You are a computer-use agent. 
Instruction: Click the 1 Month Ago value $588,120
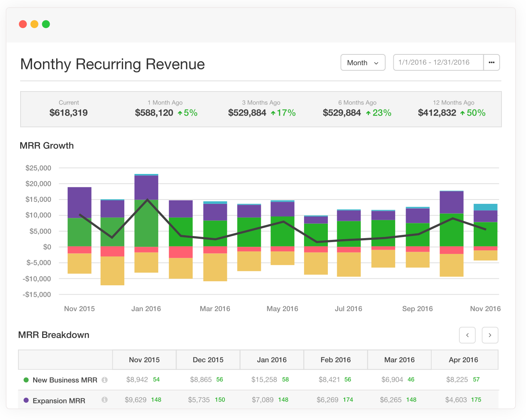[154, 113]
